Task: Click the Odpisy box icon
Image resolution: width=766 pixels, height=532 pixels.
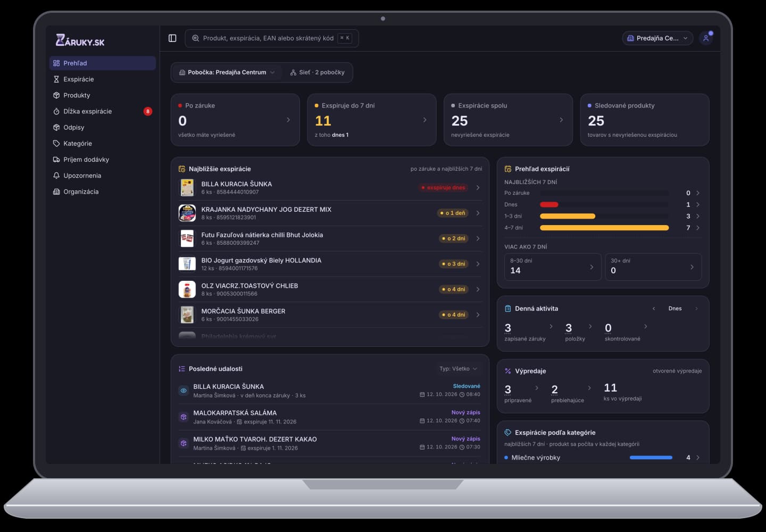Action: point(56,127)
